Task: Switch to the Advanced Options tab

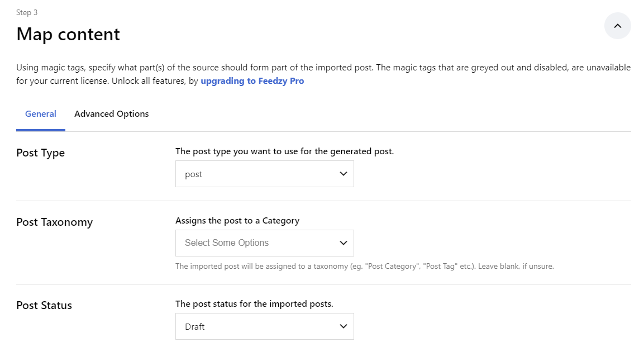Action: point(111,113)
